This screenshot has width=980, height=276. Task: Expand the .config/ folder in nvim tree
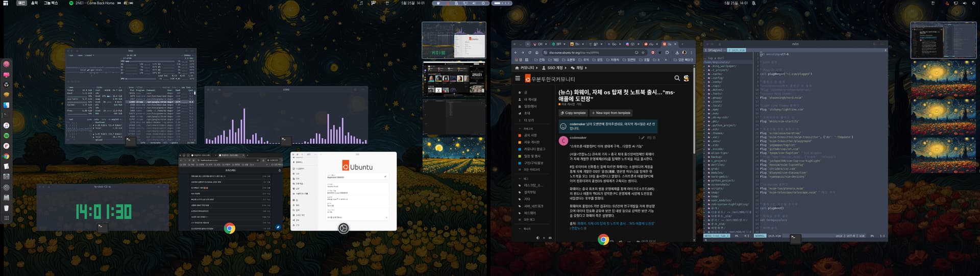point(716,78)
